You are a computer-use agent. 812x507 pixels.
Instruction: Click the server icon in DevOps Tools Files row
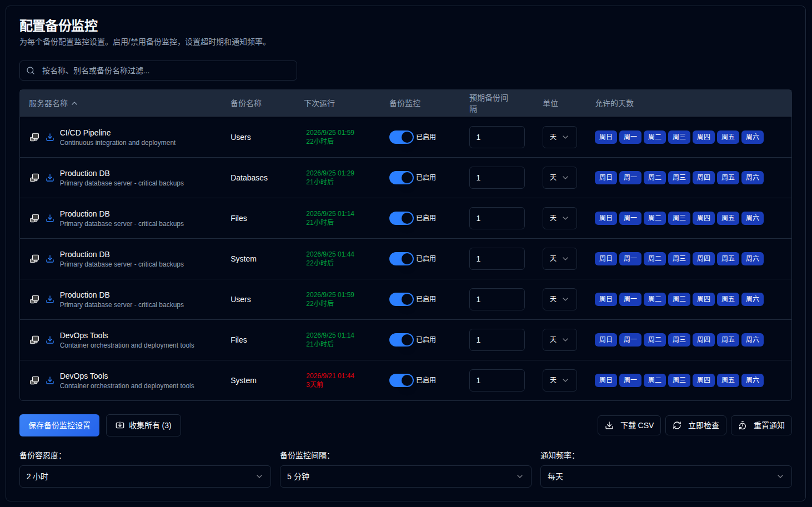(34, 340)
